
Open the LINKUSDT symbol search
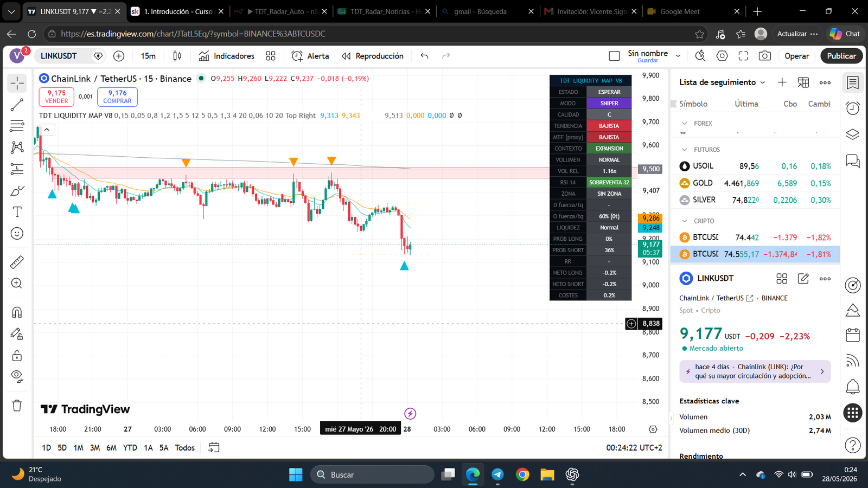pyautogui.click(x=59, y=56)
